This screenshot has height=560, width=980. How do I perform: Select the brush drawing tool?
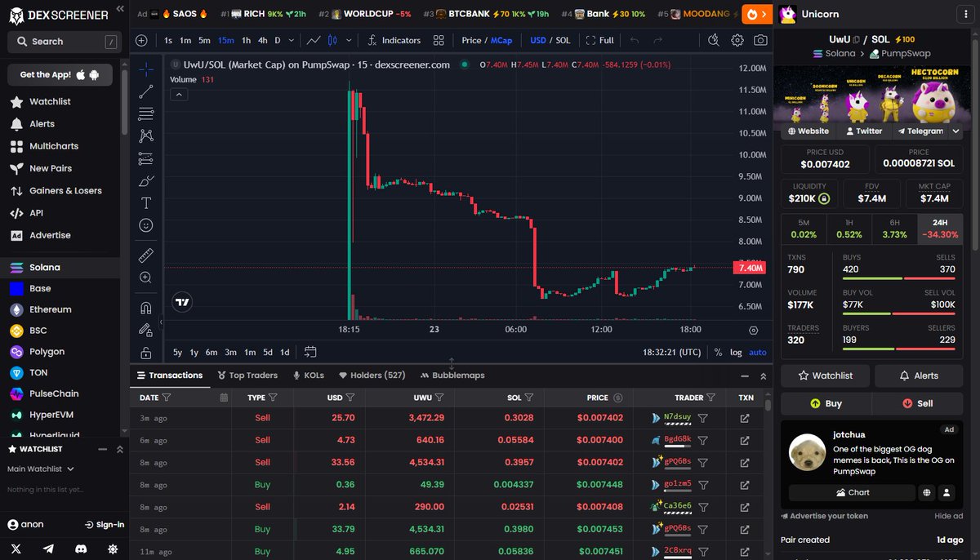click(x=146, y=180)
